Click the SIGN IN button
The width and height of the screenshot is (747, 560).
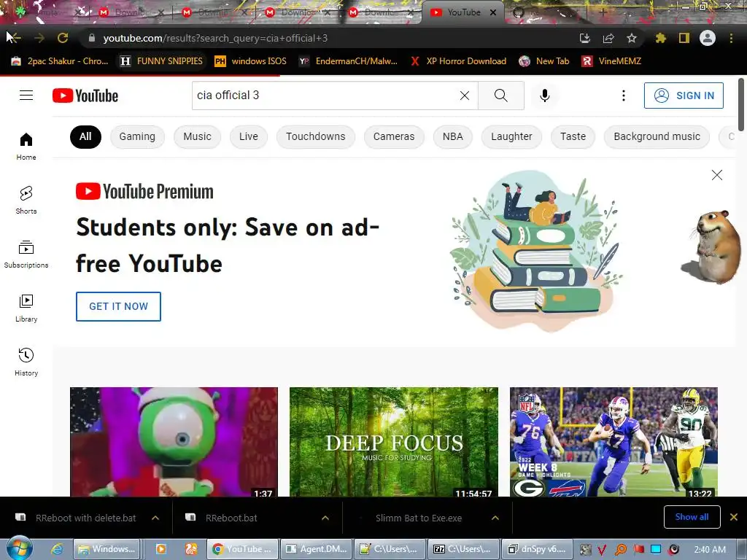click(684, 96)
